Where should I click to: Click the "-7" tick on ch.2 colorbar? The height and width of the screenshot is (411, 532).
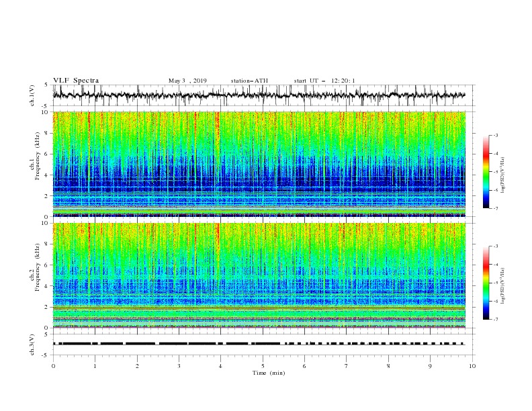pos(495,320)
